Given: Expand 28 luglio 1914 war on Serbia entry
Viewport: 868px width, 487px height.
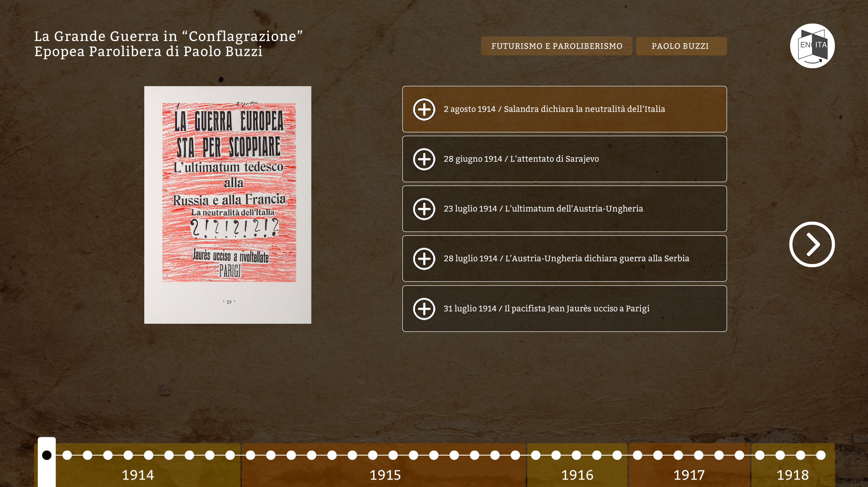Looking at the screenshot, I should pos(564,259).
